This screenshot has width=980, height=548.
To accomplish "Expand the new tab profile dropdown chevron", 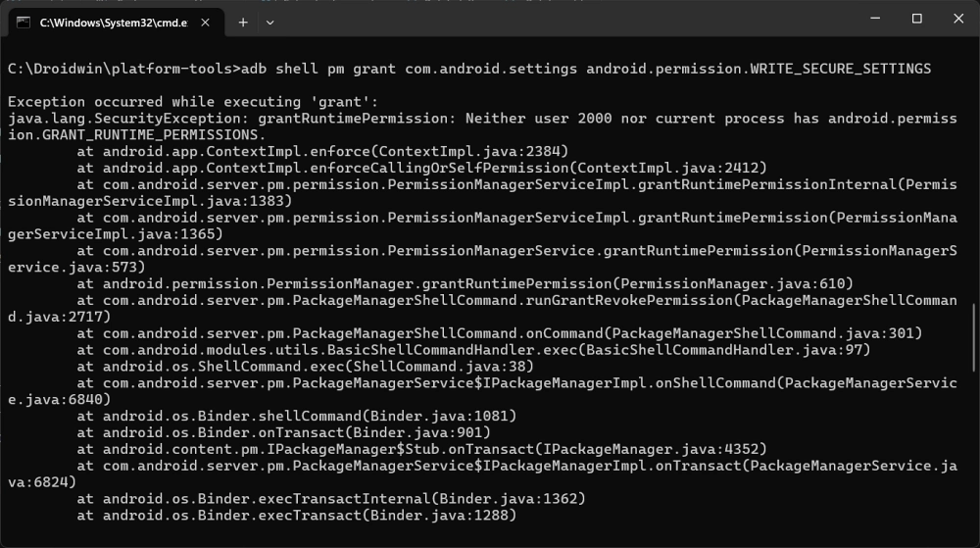I will coord(270,22).
